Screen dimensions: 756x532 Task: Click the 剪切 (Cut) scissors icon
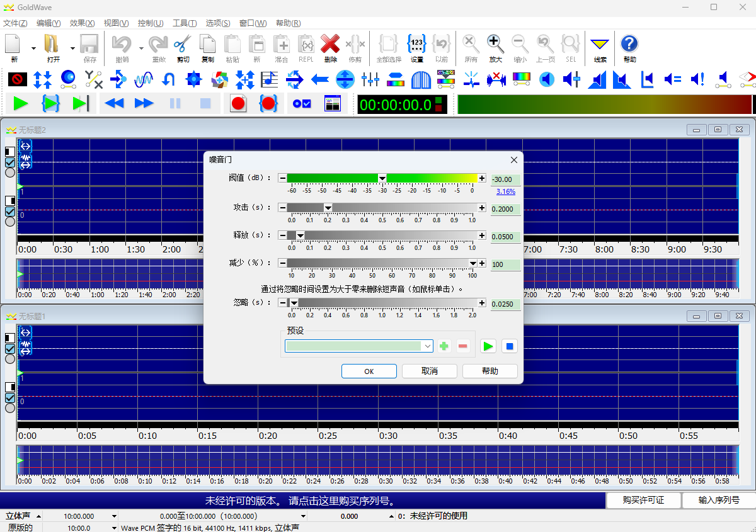[183, 45]
